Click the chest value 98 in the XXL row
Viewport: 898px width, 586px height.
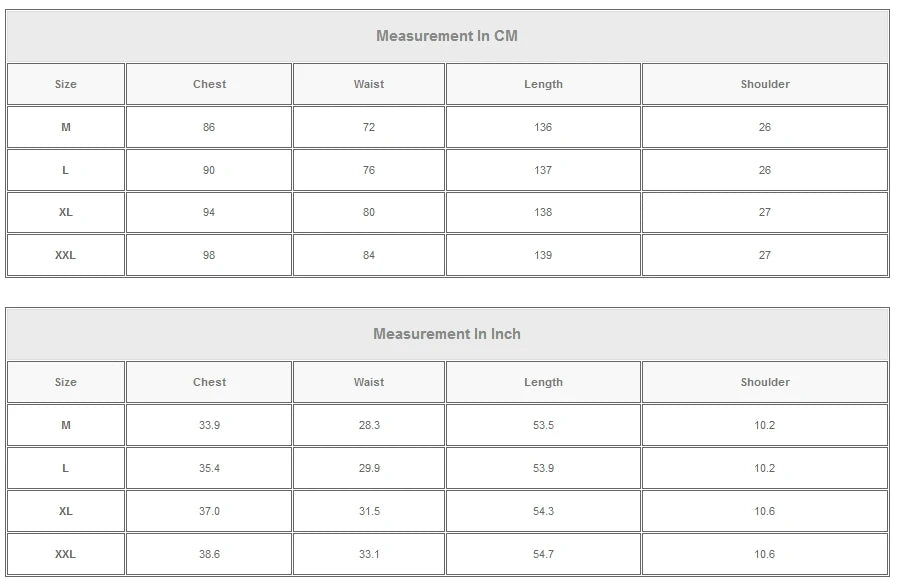[x=209, y=255]
